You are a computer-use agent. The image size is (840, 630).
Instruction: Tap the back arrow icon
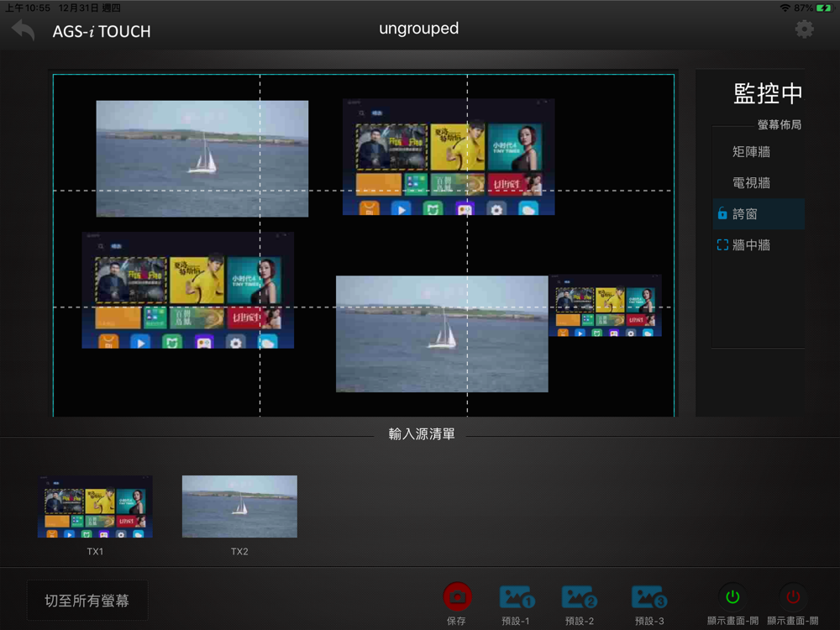click(x=23, y=30)
